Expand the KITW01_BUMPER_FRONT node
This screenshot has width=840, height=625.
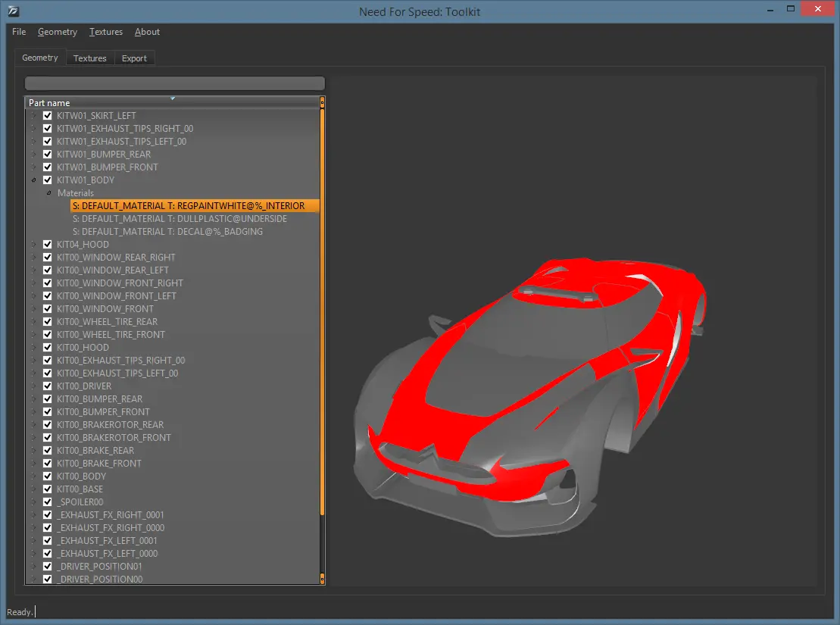34,167
